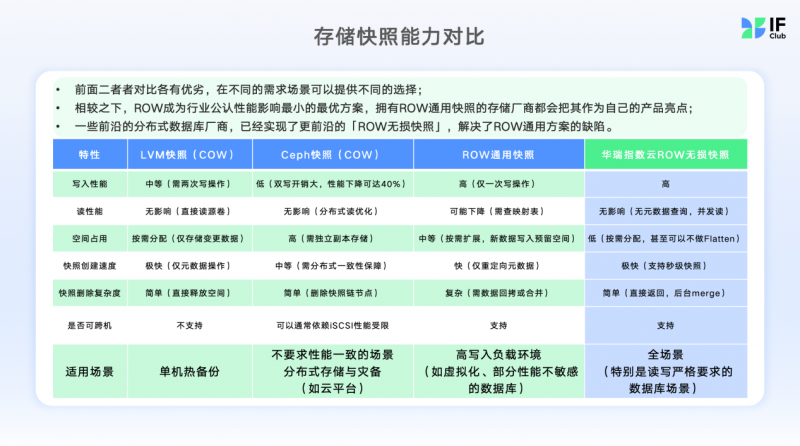Image resolution: width=800 pixels, height=446 pixels.
Task: Click the 华瑞指数云ROW无损快照 header
Action: pos(666,155)
